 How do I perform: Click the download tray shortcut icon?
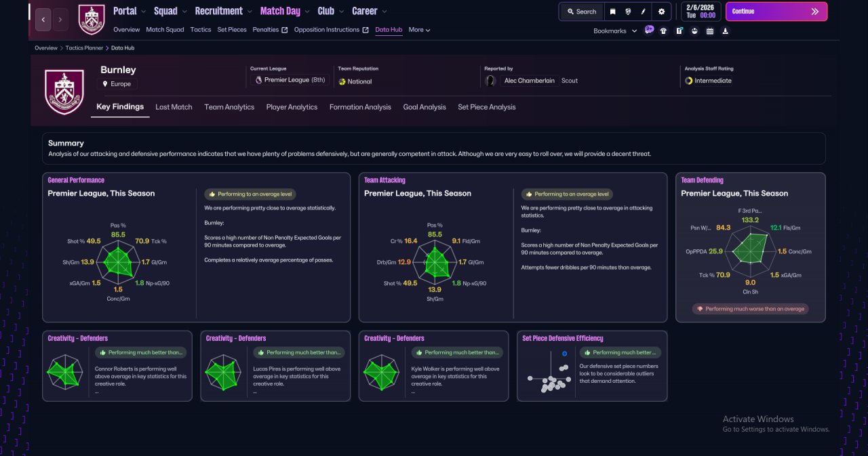coord(726,30)
